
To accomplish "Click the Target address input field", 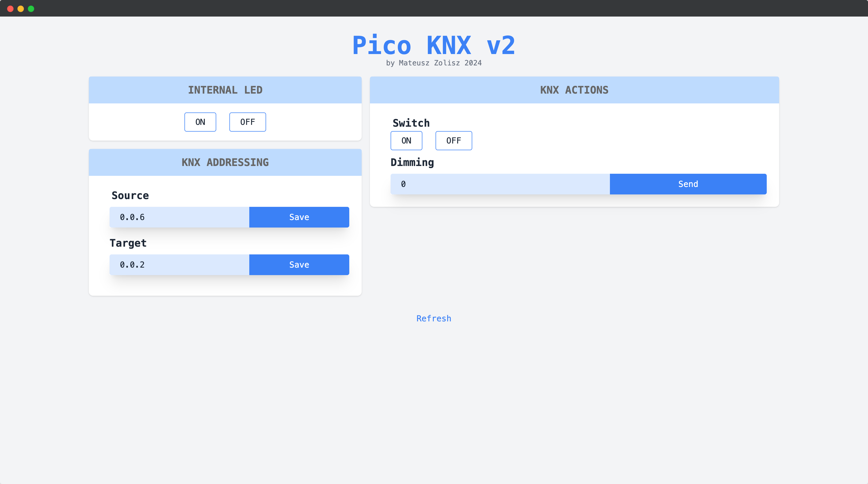I will pyautogui.click(x=179, y=264).
